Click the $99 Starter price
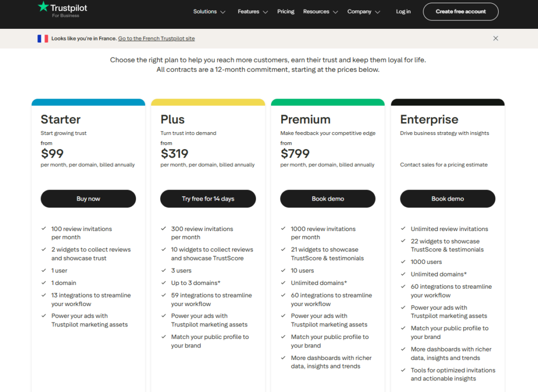Image resolution: width=538 pixels, height=392 pixels. pos(52,154)
